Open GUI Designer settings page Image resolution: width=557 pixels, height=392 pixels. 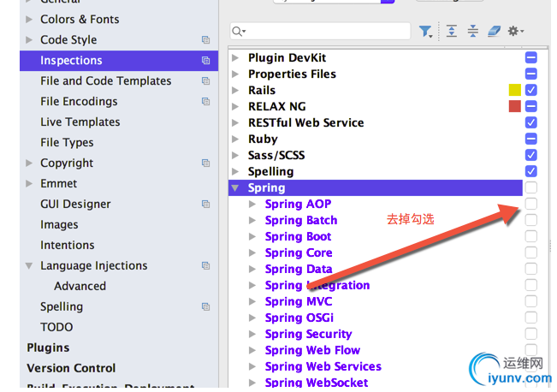point(75,205)
